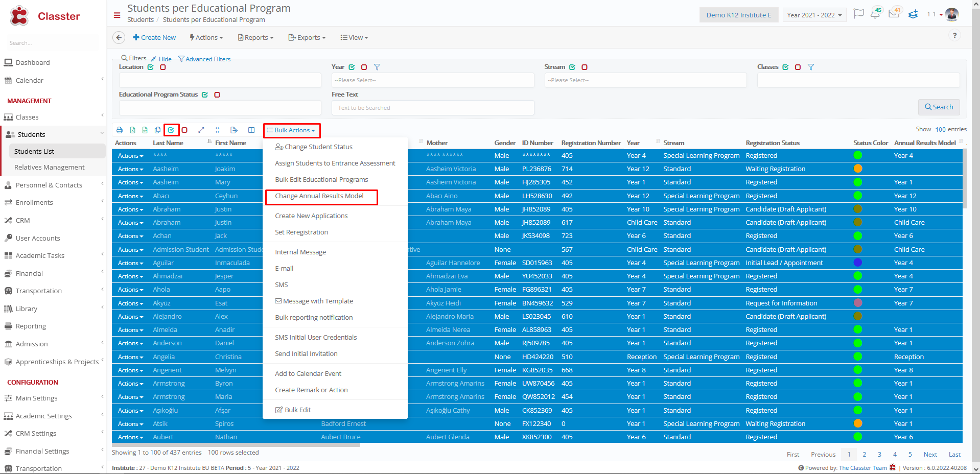980x474 pixels.
Task: Click the Demo K12 Institute E selector
Action: (x=739, y=15)
